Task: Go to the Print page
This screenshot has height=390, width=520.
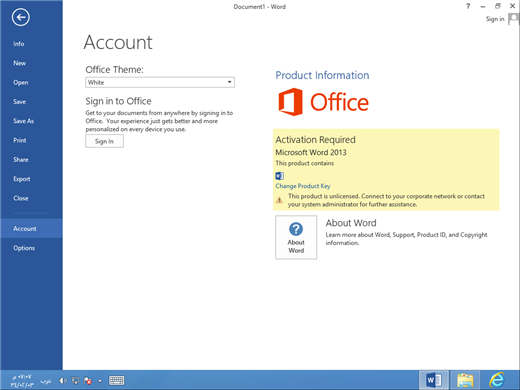Action: [20, 140]
